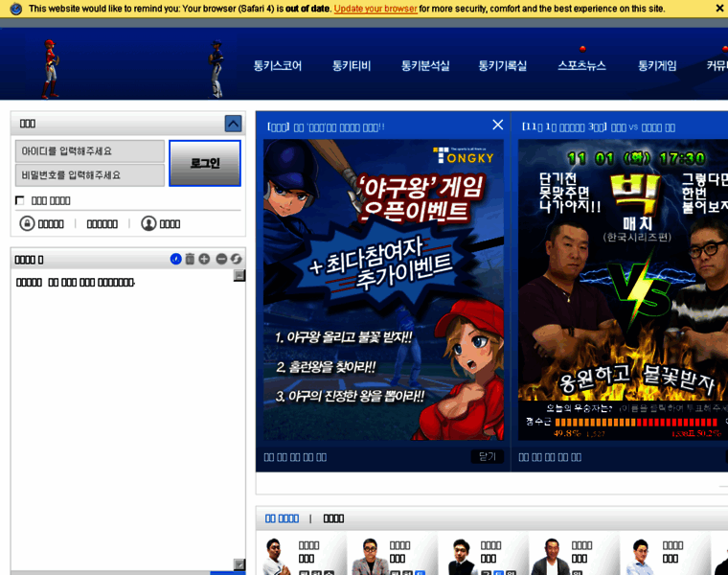This screenshot has height=575, width=728.
Task: Click the '3. 야구의 진정한 왕을 뽑아라!!' text
Action: pyautogui.click(x=350, y=396)
